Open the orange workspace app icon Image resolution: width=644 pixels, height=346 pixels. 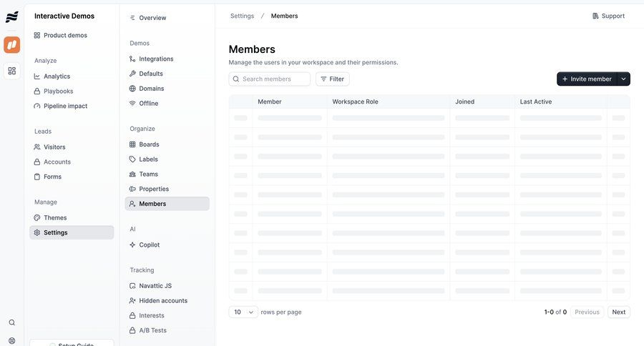point(12,45)
